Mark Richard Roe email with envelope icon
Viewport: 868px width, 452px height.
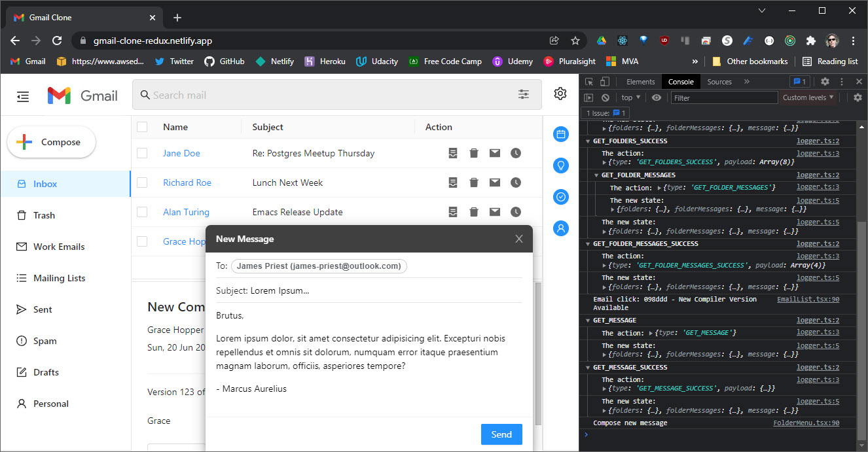coord(495,183)
